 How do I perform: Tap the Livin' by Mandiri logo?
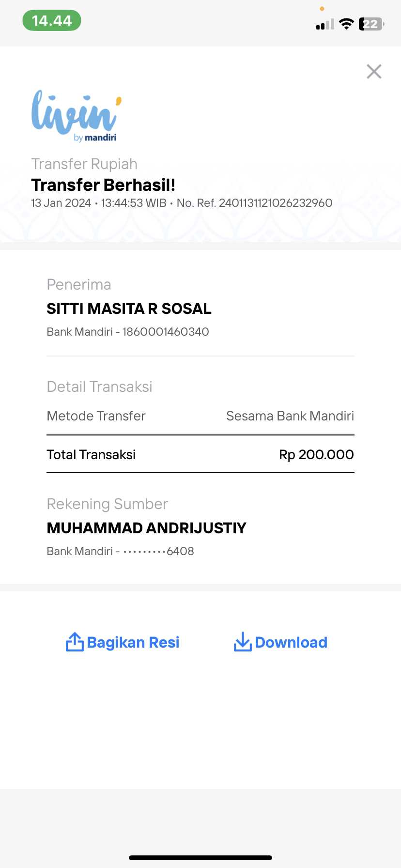[x=77, y=116]
